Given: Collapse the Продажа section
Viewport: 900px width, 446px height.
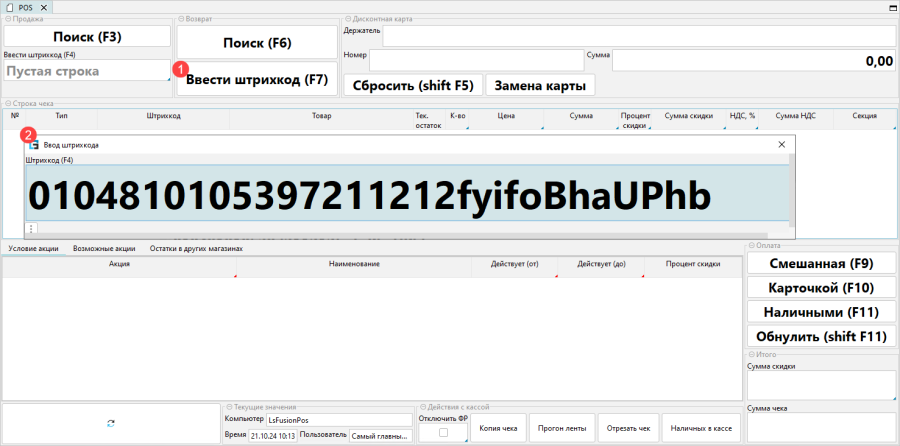Looking at the screenshot, I should [x=7, y=19].
